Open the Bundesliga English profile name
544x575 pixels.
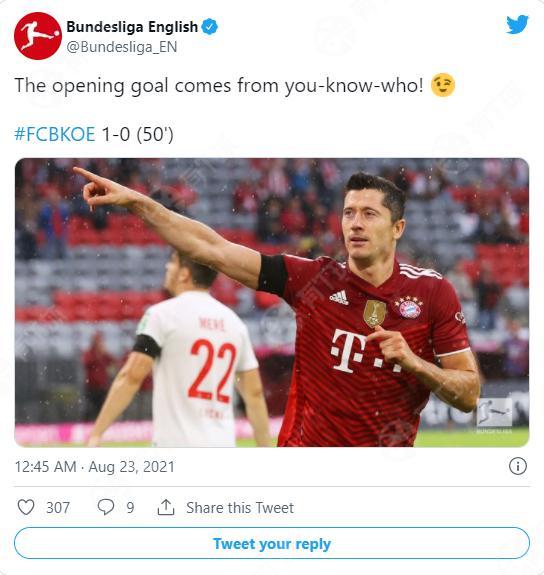point(132,27)
